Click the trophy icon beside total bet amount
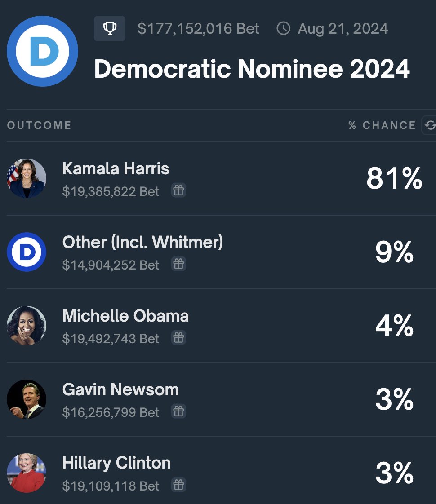The width and height of the screenshot is (436, 504). pos(110,28)
